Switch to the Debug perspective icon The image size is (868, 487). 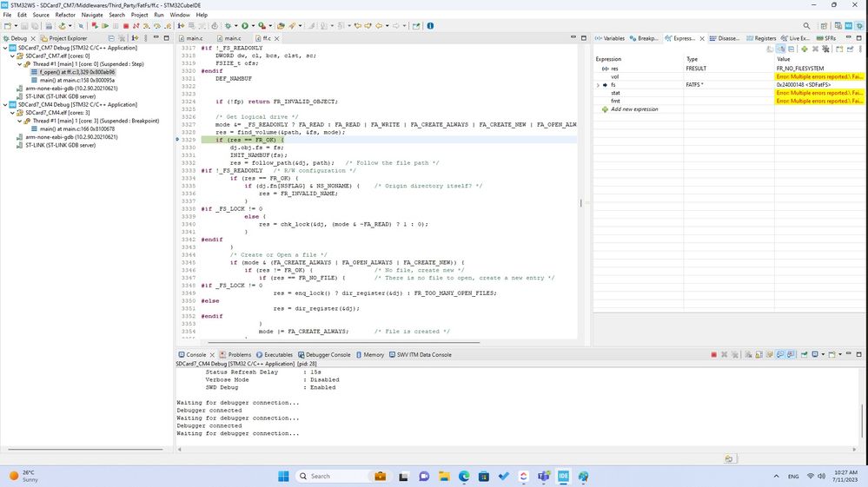859,25
